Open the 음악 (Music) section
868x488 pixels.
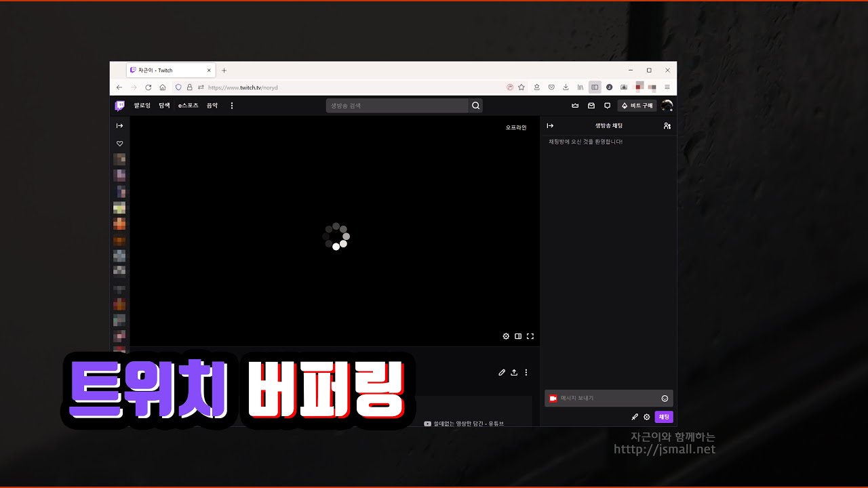tap(212, 106)
